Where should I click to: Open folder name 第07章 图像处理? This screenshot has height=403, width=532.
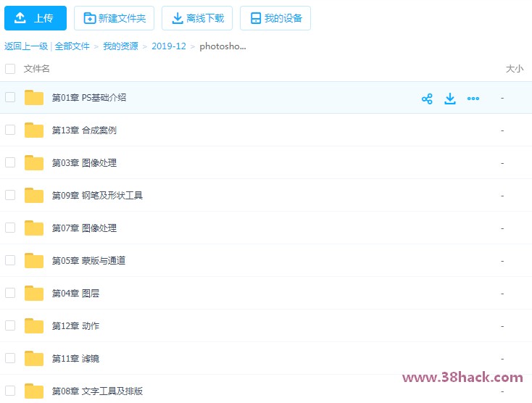click(84, 228)
